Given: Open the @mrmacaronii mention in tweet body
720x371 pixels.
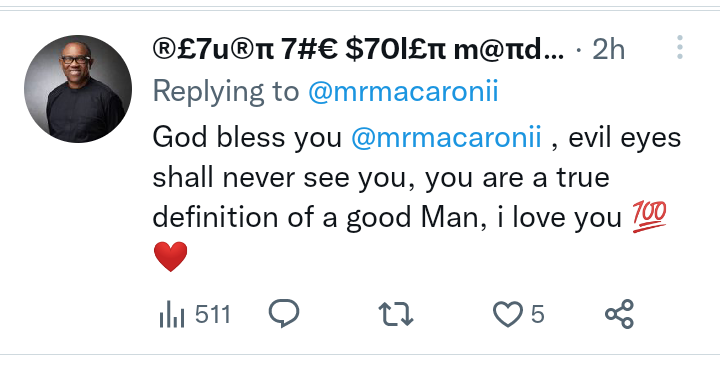Looking at the screenshot, I should click(446, 137).
